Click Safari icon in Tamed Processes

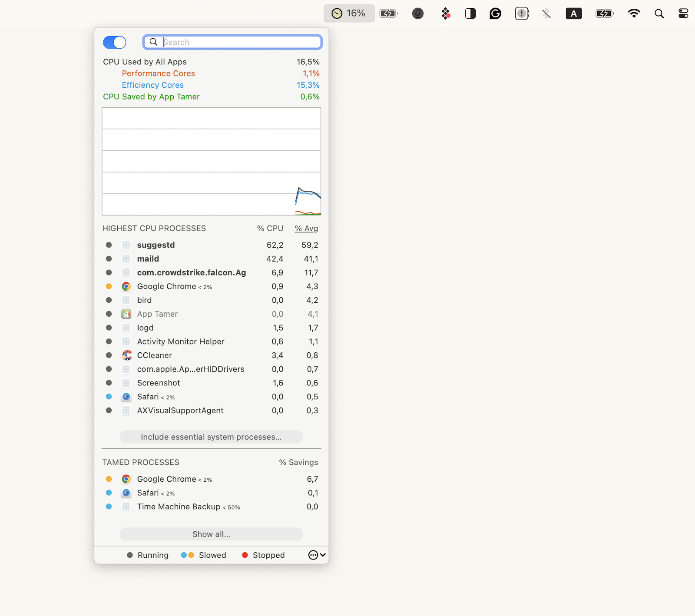pos(126,493)
